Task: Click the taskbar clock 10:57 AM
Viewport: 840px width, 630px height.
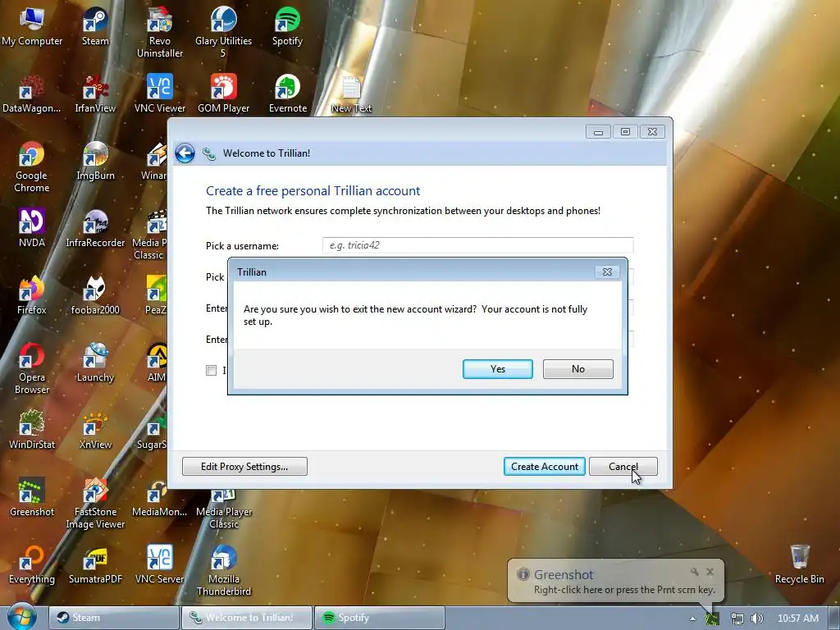Action: [797, 619]
